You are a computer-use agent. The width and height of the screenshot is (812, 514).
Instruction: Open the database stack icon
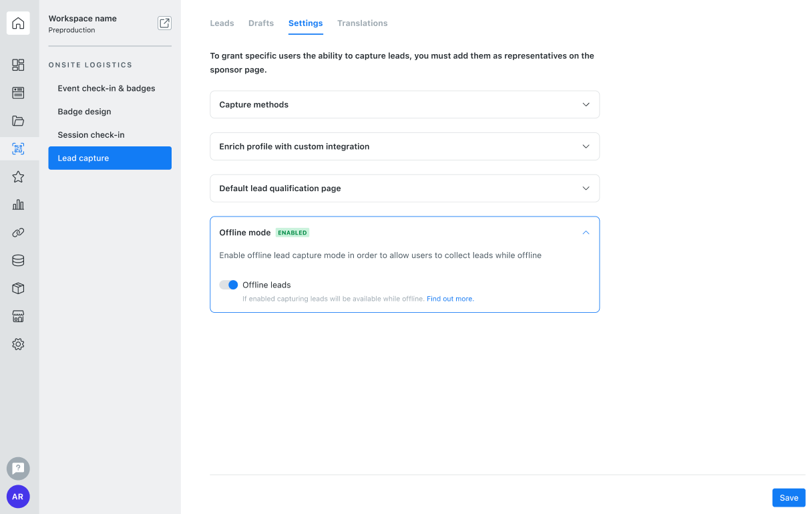pos(18,261)
